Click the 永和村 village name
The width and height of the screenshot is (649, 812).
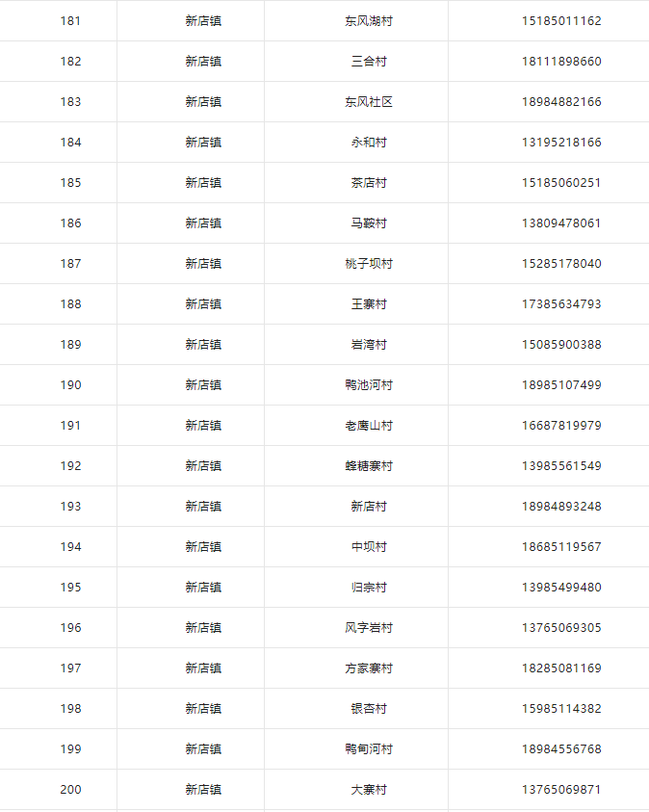point(369,143)
